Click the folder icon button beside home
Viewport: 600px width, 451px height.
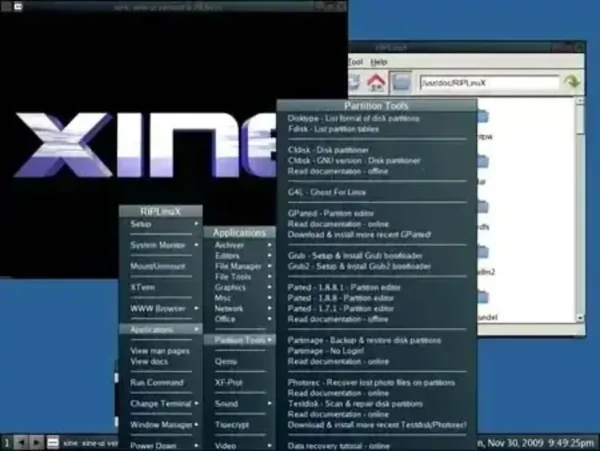coord(401,82)
